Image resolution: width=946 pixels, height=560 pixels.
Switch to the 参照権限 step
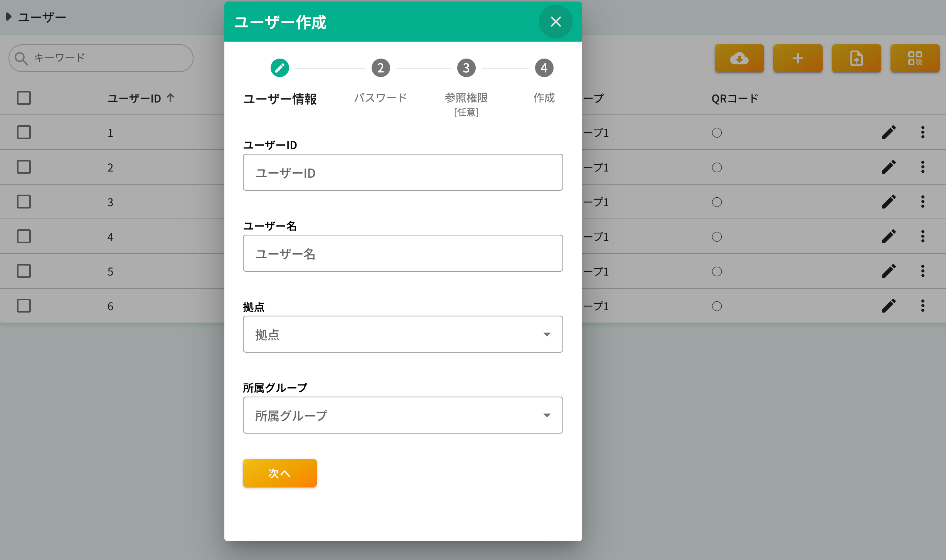point(466,67)
